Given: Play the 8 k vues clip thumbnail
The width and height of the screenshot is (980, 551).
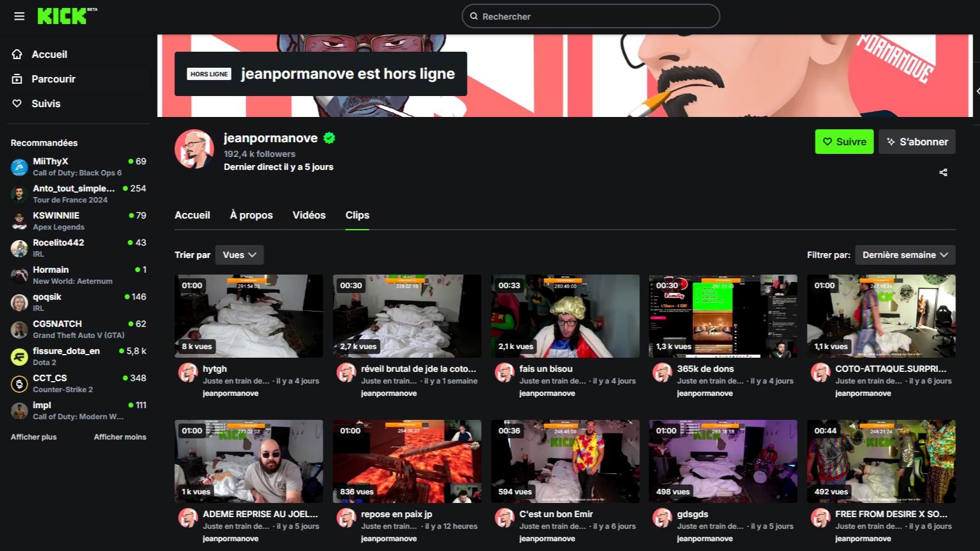Looking at the screenshot, I should [x=249, y=316].
